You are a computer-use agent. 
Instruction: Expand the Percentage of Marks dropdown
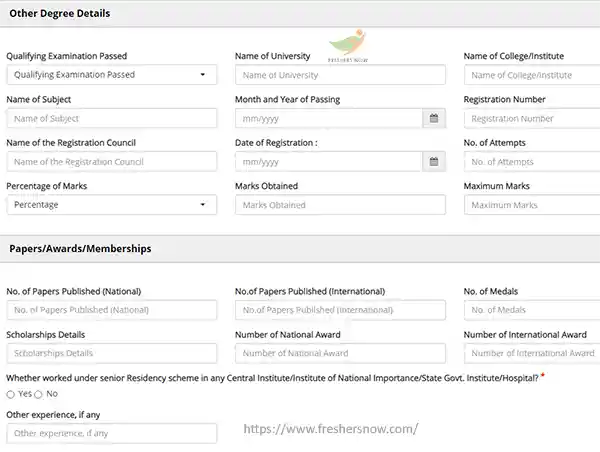tap(112, 205)
